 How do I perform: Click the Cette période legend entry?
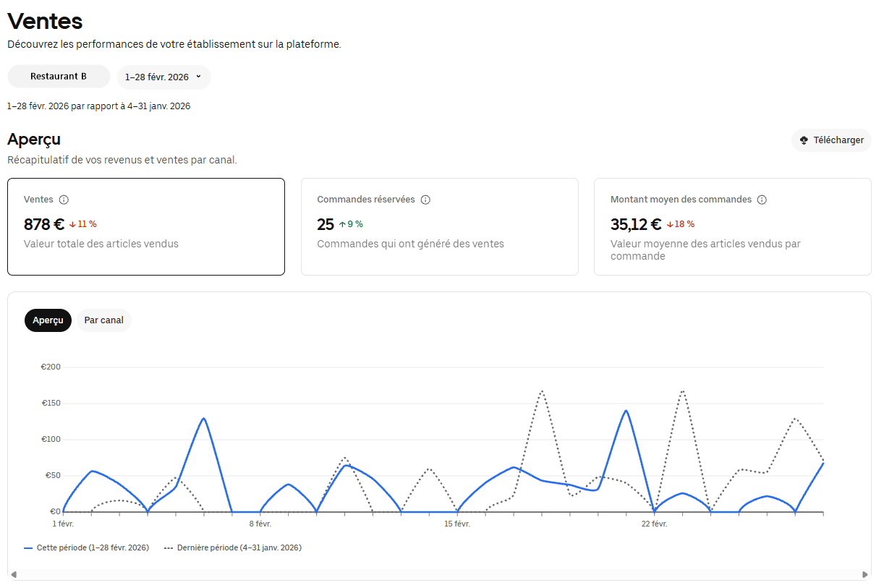86,548
